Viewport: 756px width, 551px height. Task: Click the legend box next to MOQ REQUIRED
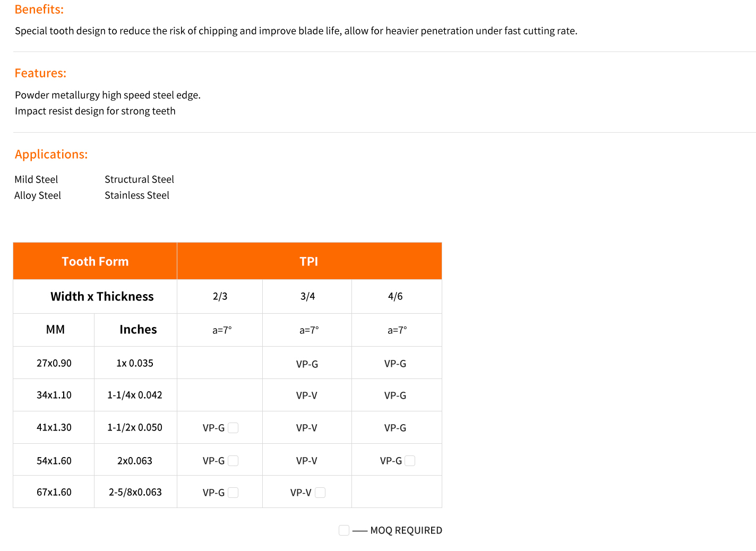coord(344,530)
